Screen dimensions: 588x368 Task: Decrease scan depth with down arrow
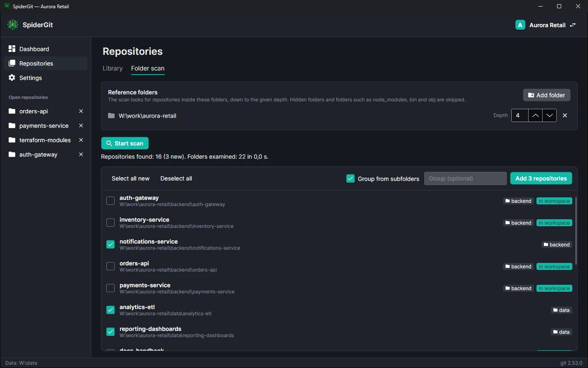pos(549,115)
